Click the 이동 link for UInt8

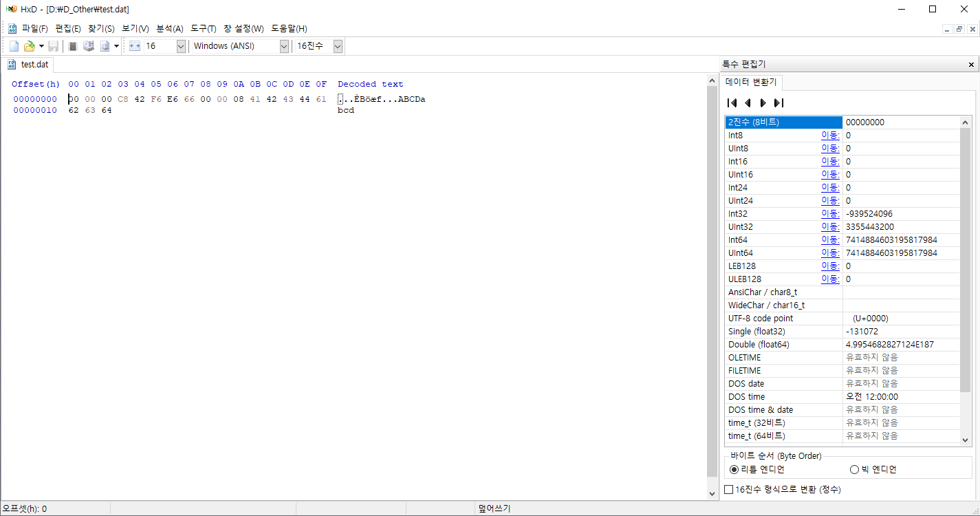[830, 149]
